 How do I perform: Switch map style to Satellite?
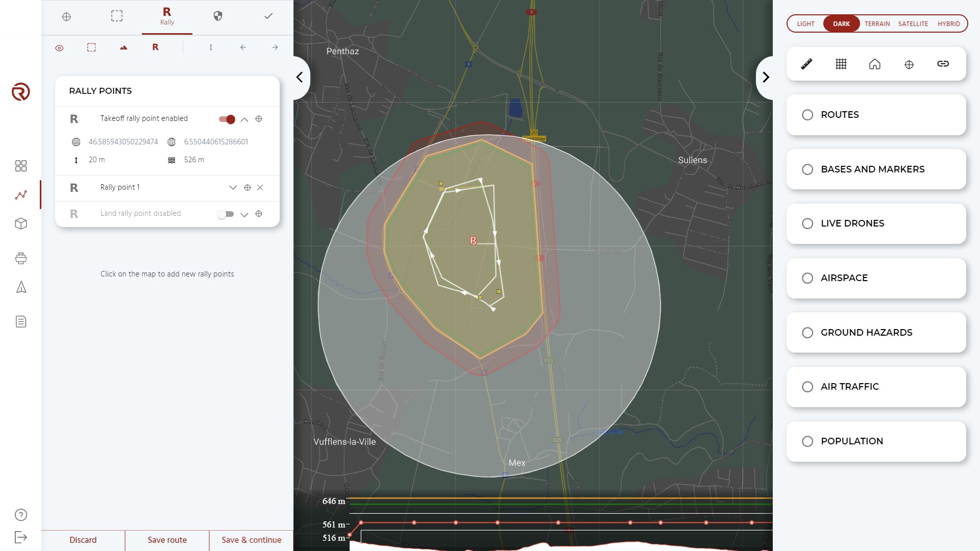913,24
